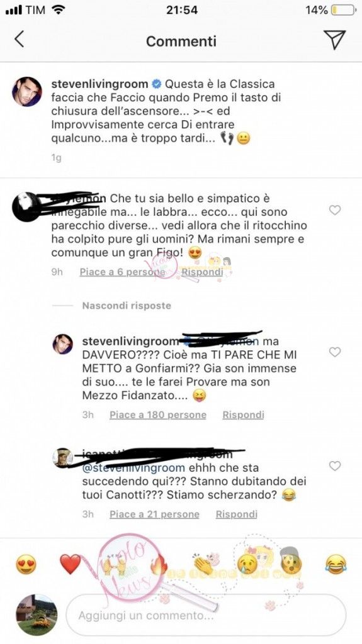The width and height of the screenshot is (362, 644).
Task: Tap 'Rispondi' under the 9h comment
Action: coord(202,272)
